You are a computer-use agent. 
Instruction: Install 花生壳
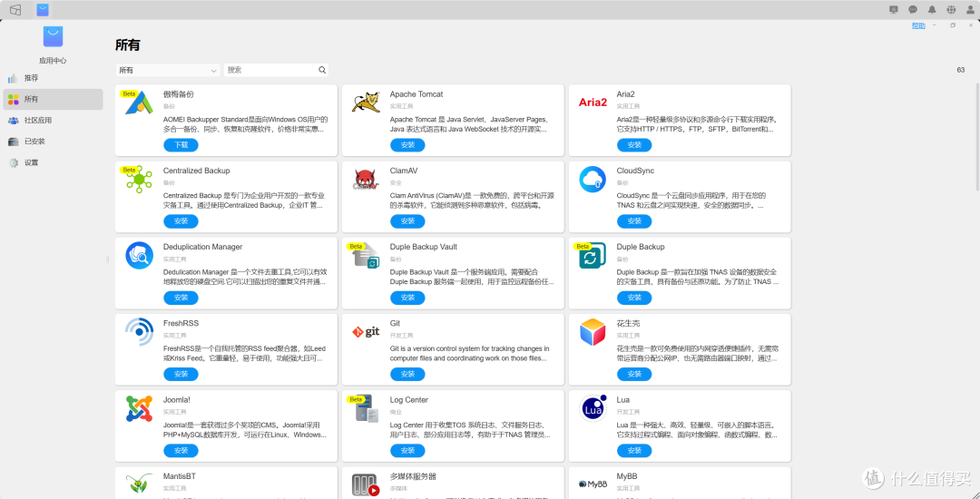[634, 374]
